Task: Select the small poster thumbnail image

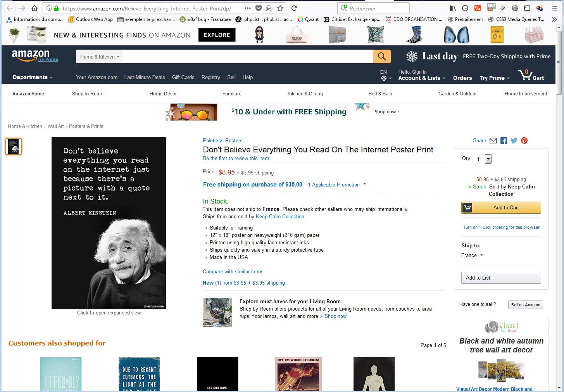Action: [14, 147]
